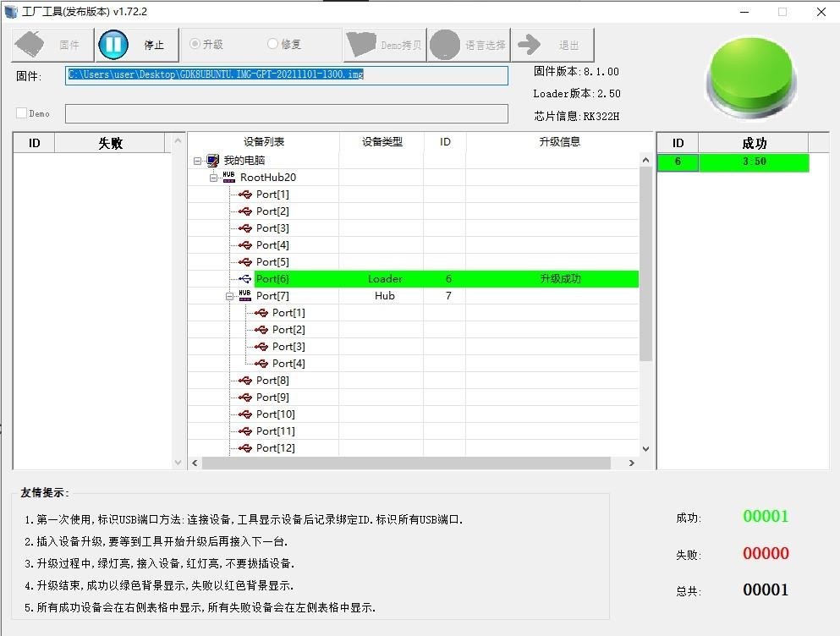Select the 我的电脑 computer icon

click(x=212, y=161)
